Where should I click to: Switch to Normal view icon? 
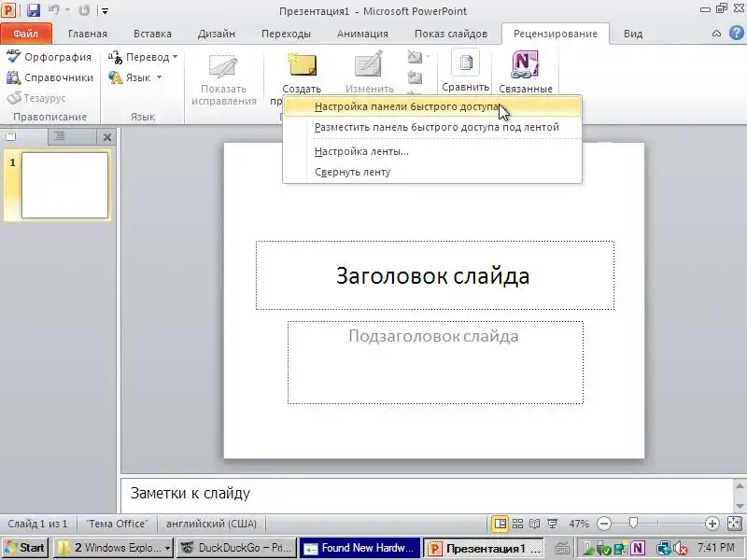pyautogui.click(x=500, y=524)
